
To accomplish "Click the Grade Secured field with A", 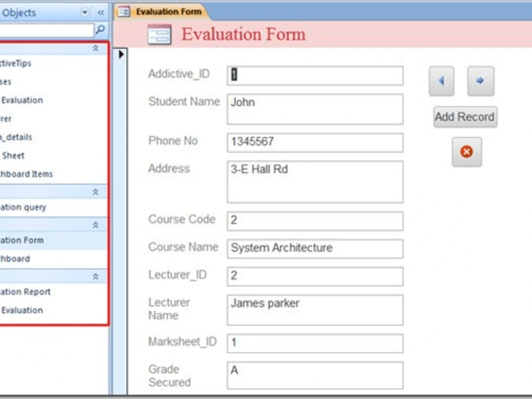I will [315, 375].
